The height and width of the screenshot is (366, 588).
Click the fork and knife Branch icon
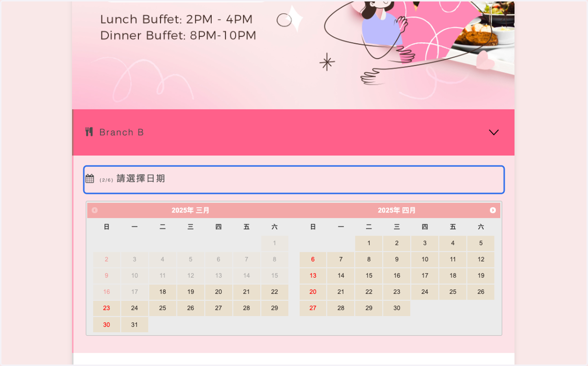click(89, 131)
